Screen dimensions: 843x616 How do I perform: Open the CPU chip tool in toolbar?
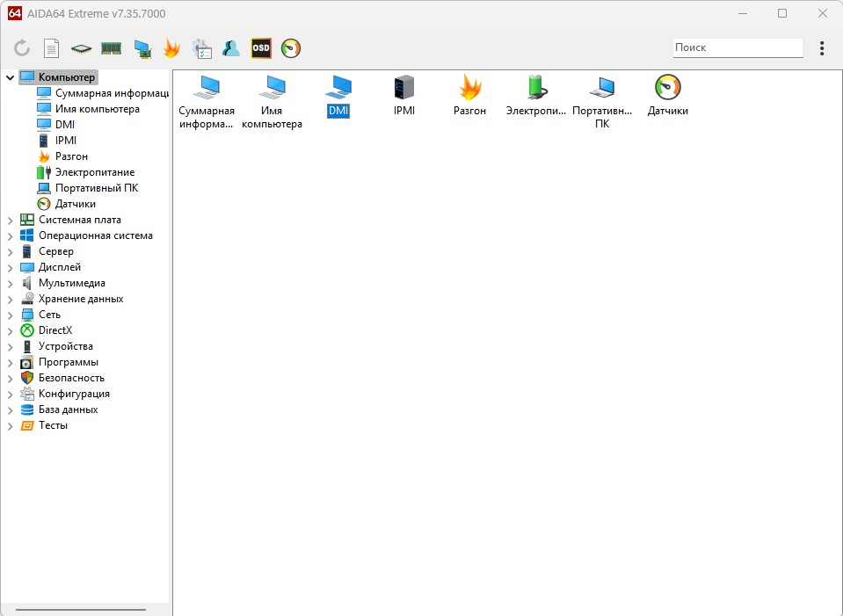click(81, 49)
